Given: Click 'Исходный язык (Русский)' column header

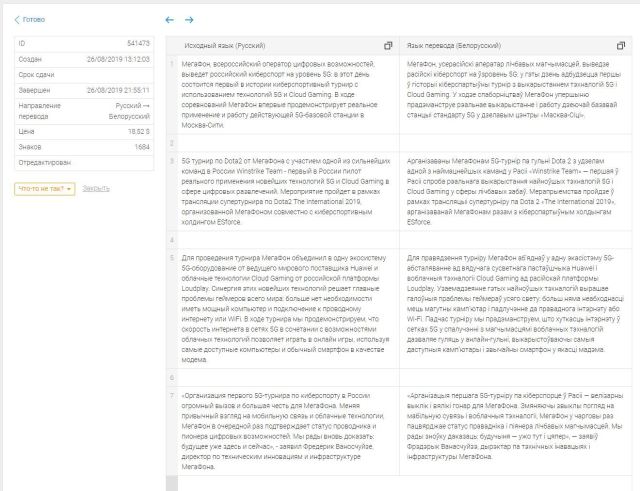Looking at the screenshot, I should coord(225,46).
